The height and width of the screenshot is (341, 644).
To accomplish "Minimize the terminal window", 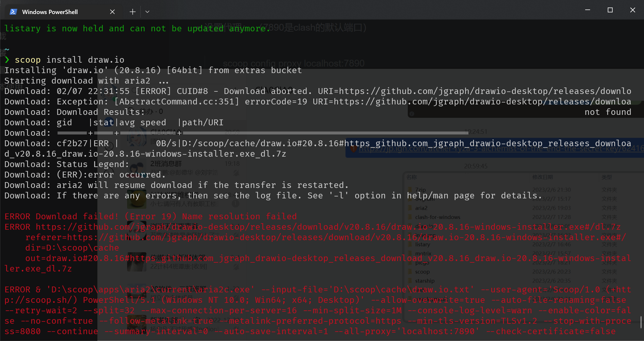I will [587, 10].
